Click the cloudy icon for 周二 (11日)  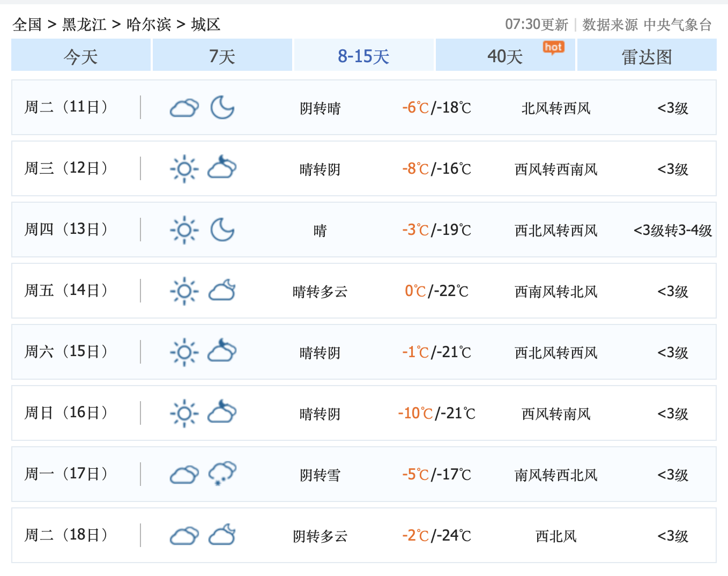click(183, 107)
